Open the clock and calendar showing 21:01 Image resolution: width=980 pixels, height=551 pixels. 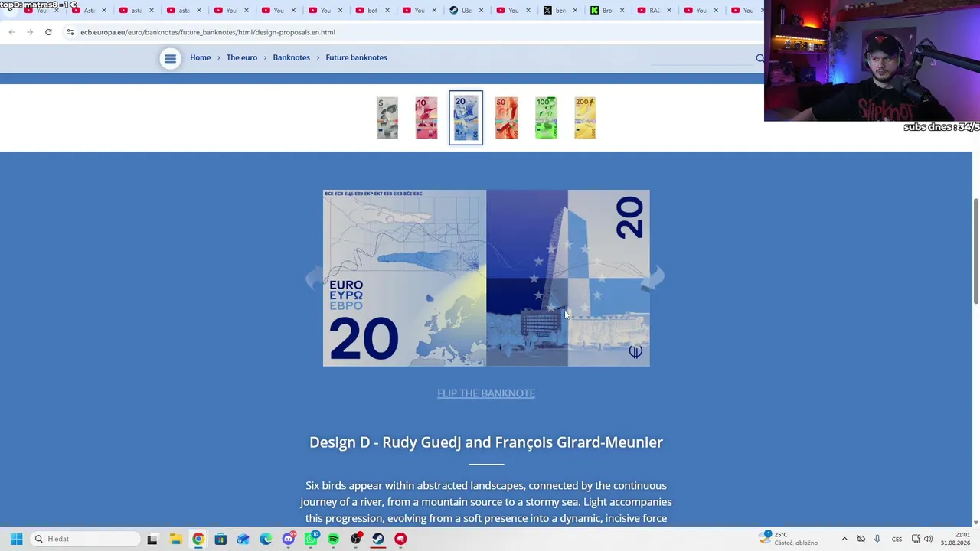pyautogui.click(x=955, y=539)
